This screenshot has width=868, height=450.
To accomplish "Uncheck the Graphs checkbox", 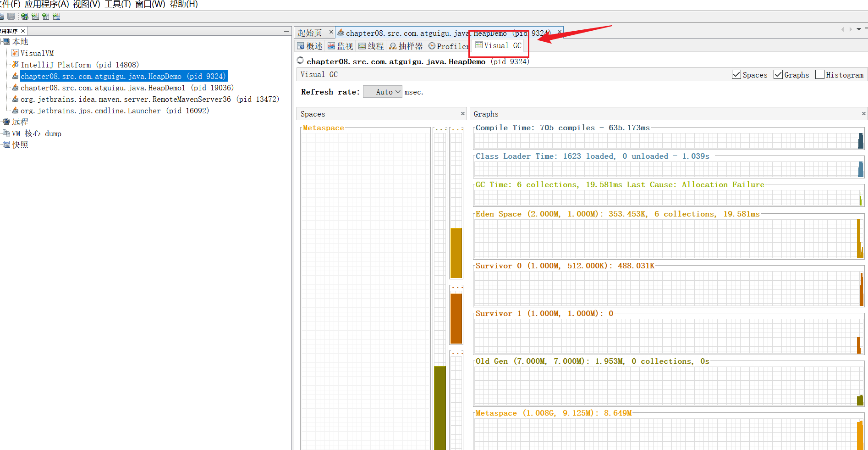I will pos(778,75).
